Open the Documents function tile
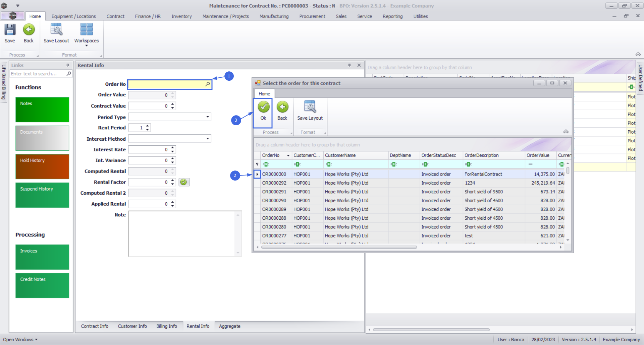Viewport: 644px width, 345px height. coord(42,138)
